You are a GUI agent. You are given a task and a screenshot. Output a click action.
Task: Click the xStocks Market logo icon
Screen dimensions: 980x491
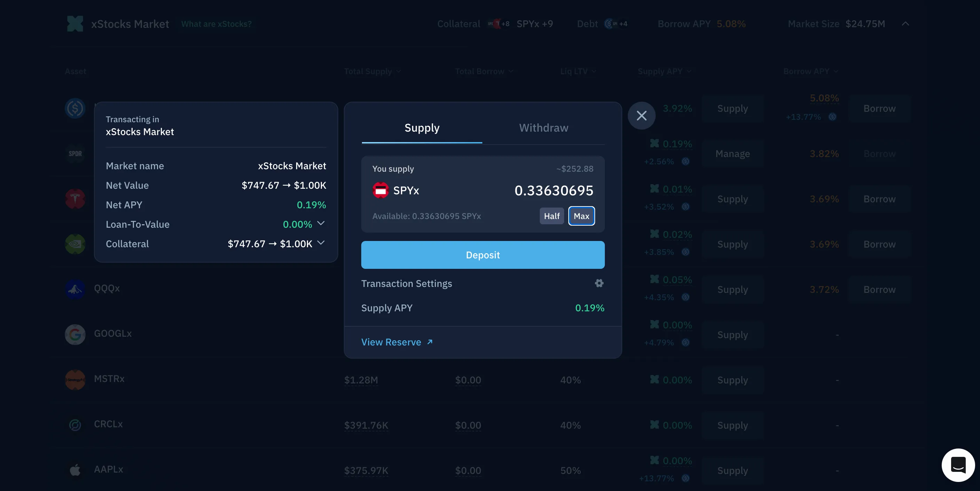75,24
